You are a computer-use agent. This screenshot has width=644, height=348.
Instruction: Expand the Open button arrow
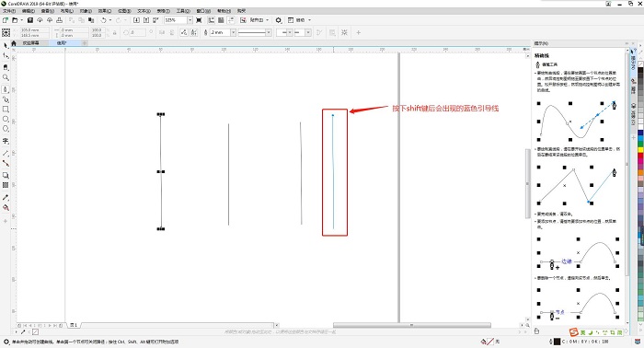pos(21,19)
